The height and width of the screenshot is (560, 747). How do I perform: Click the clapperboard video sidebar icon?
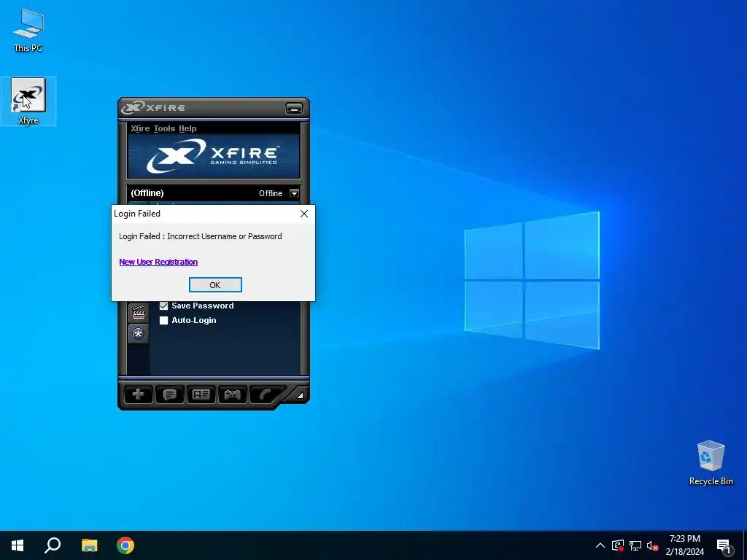(x=139, y=313)
